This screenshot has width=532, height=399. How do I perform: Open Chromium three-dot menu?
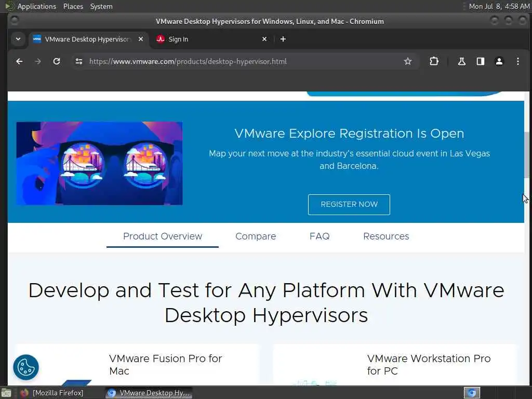tap(518, 61)
